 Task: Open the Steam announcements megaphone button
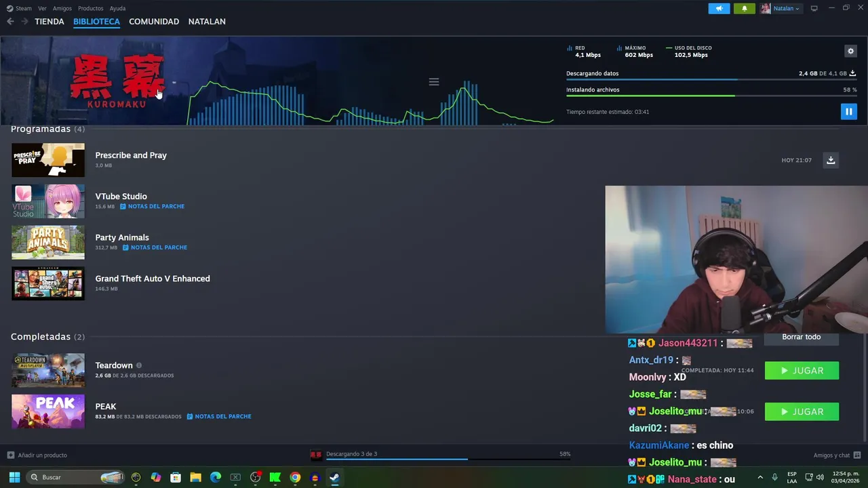pos(719,8)
